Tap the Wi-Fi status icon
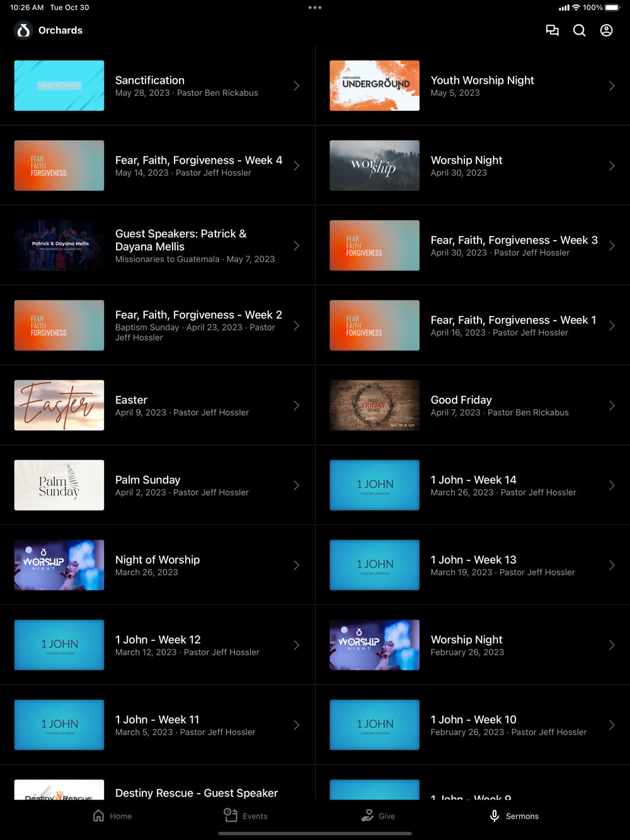Screen dimensions: 630x840 (x=576, y=8)
